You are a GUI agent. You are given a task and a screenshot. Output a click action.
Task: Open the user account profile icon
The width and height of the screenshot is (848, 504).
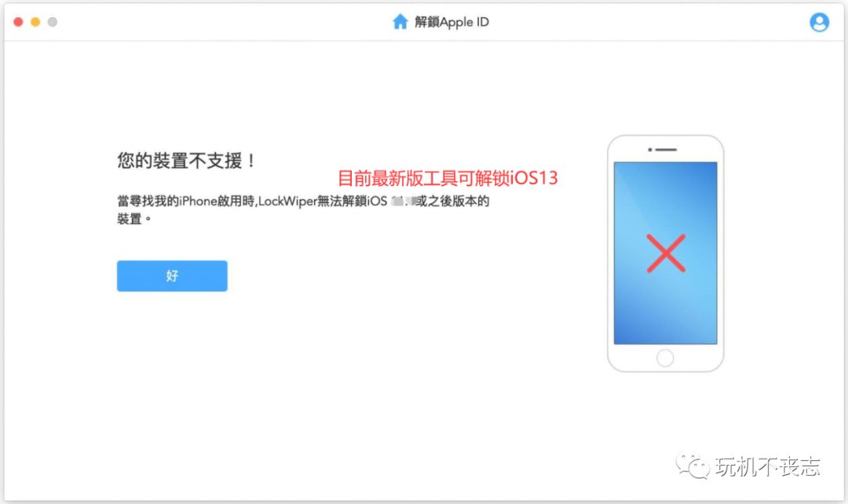[819, 22]
